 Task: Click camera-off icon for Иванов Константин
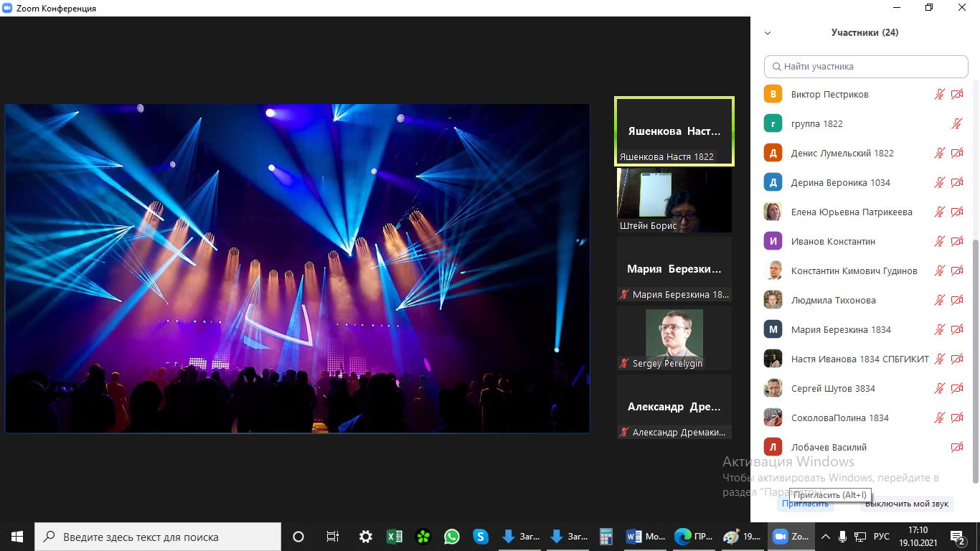(956, 241)
